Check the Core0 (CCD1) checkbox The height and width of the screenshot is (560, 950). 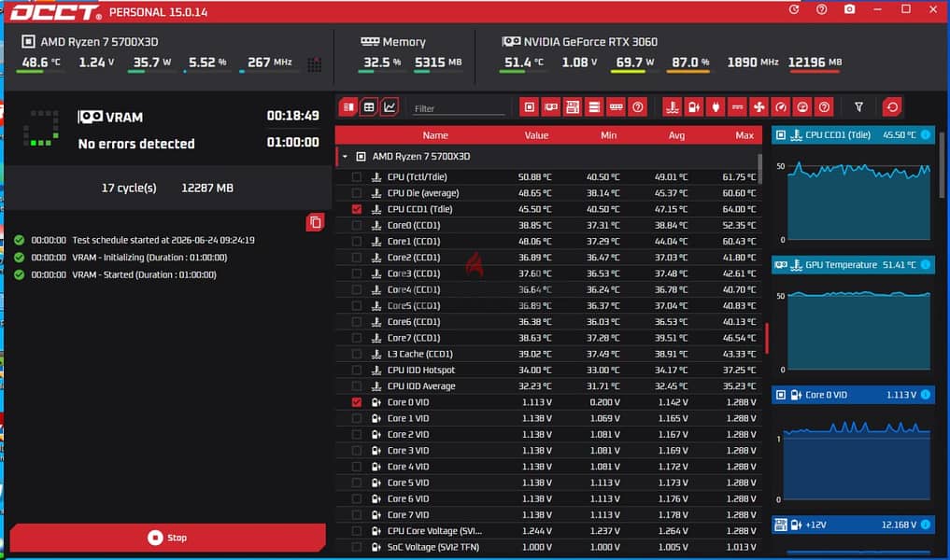tap(356, 225)
